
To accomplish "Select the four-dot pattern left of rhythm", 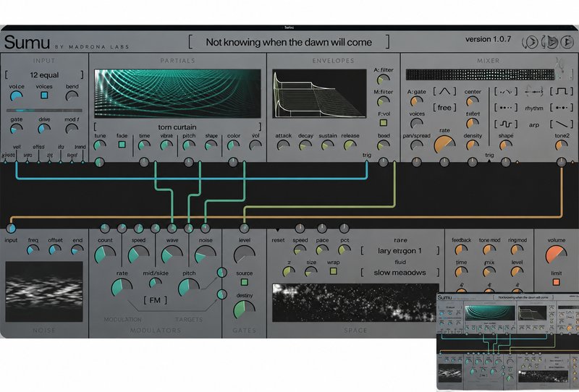I will 506,108.
